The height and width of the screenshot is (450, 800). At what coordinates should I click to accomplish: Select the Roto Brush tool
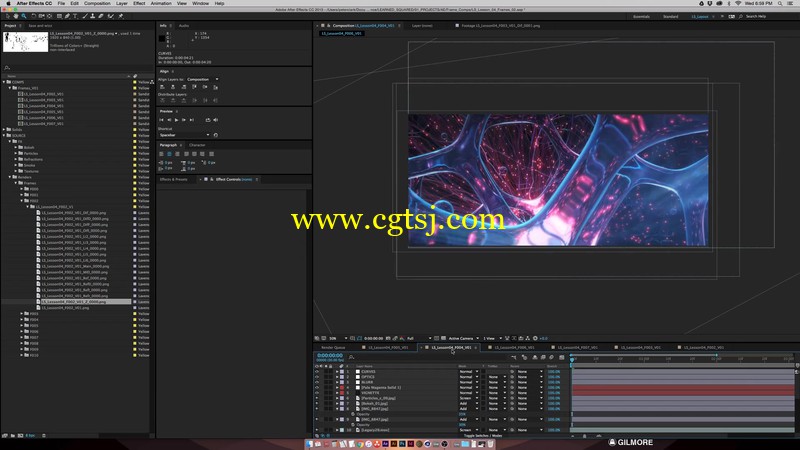point(110,16)
